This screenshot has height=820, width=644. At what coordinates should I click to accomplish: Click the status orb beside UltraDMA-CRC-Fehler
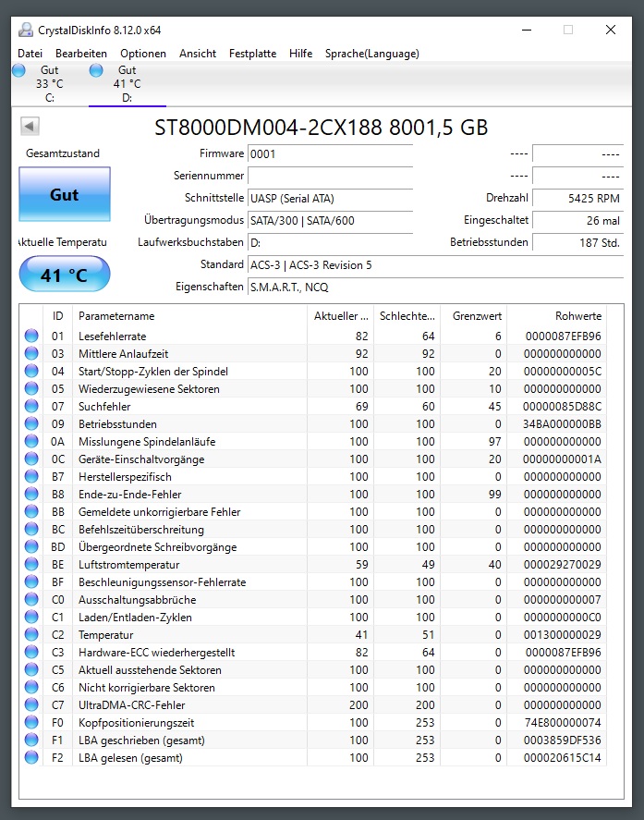click(x=31, y=704)
